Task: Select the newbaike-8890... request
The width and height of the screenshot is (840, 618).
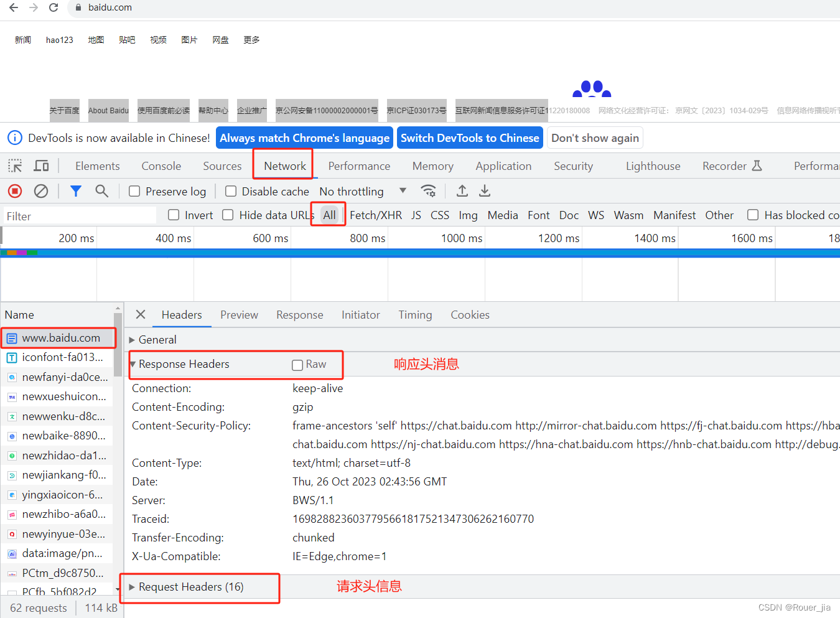Action: pyautogui.click(x=57, y=436)
